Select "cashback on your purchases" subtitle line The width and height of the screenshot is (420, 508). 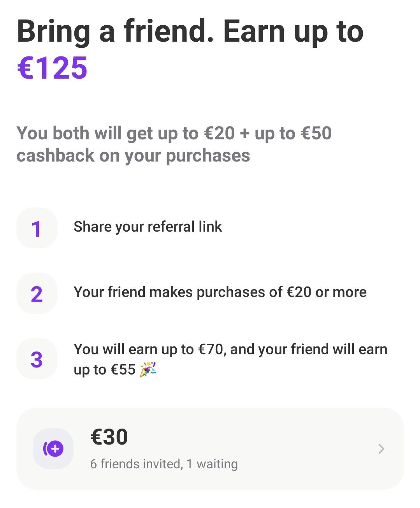click(x=133, y=155)
